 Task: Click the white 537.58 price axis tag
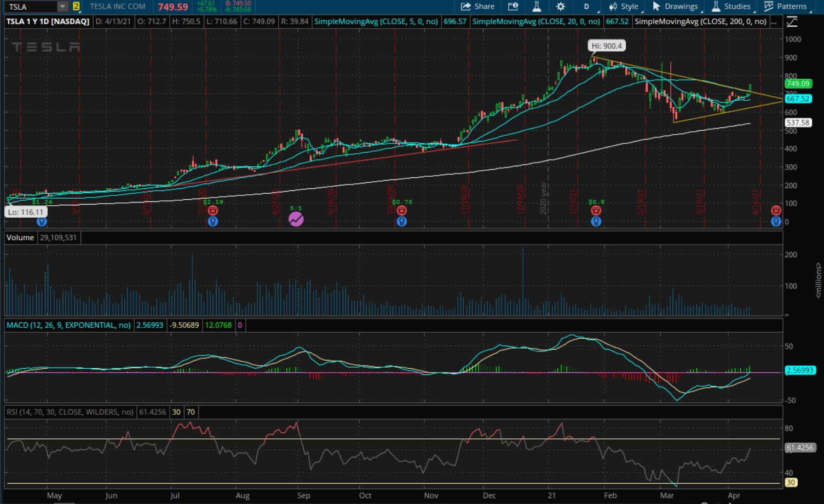tap(798, 123)
